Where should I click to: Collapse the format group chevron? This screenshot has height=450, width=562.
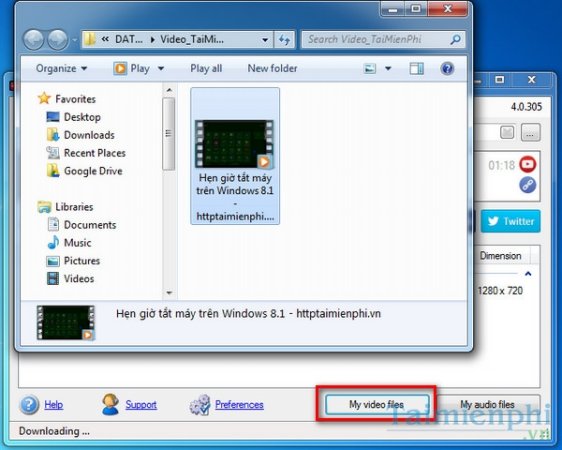(528, 274)
